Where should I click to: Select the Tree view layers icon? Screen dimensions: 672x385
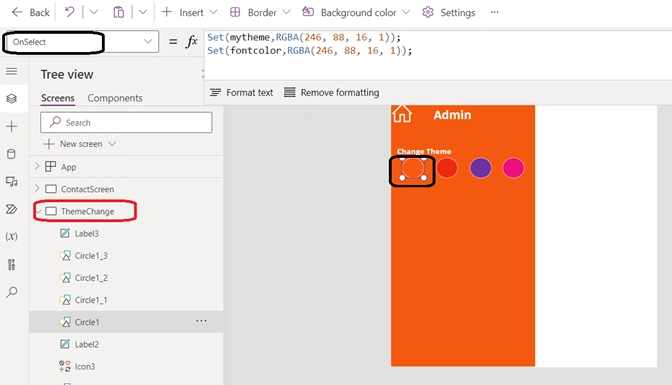(12, 99)
